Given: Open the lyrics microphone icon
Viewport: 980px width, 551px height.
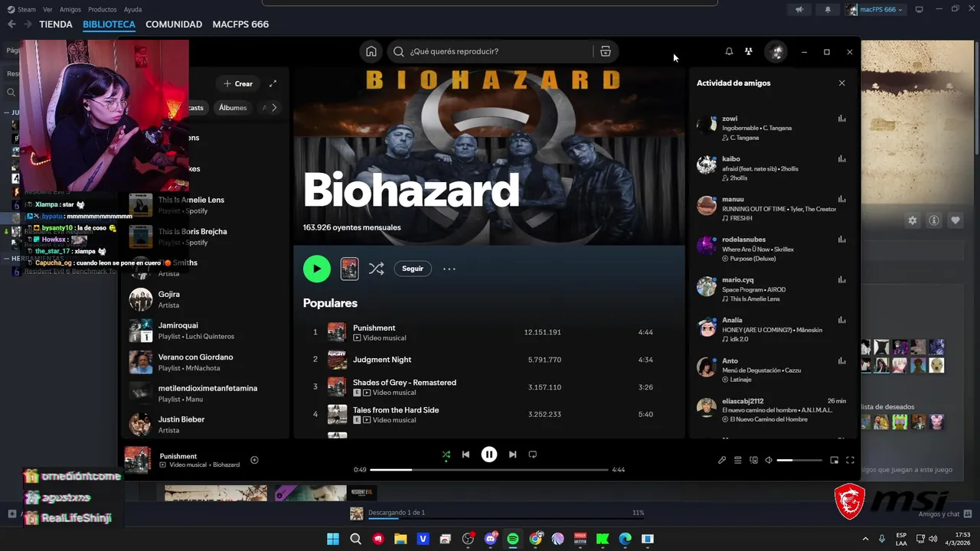Looking at the screenshot, I should click(x=721, y=460).
